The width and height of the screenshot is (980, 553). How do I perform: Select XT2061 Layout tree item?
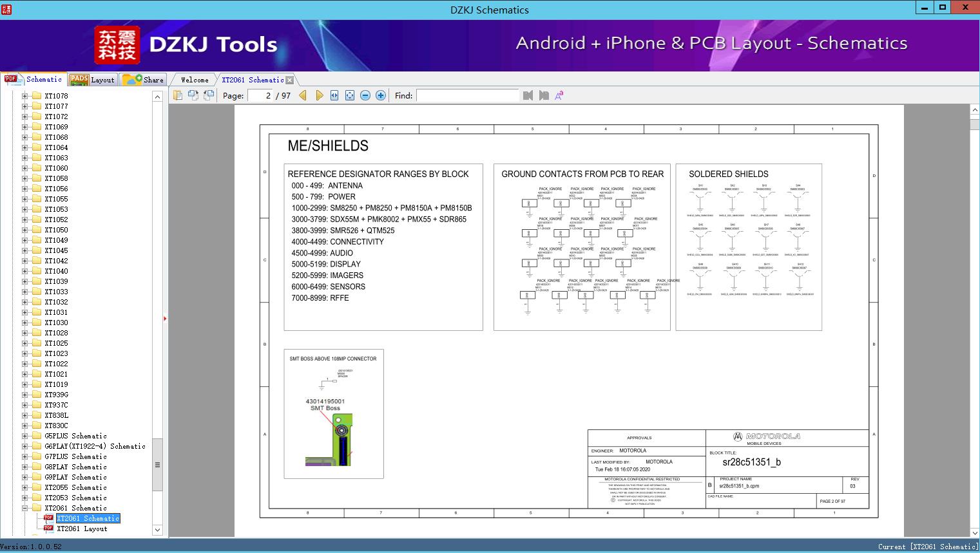82,529
